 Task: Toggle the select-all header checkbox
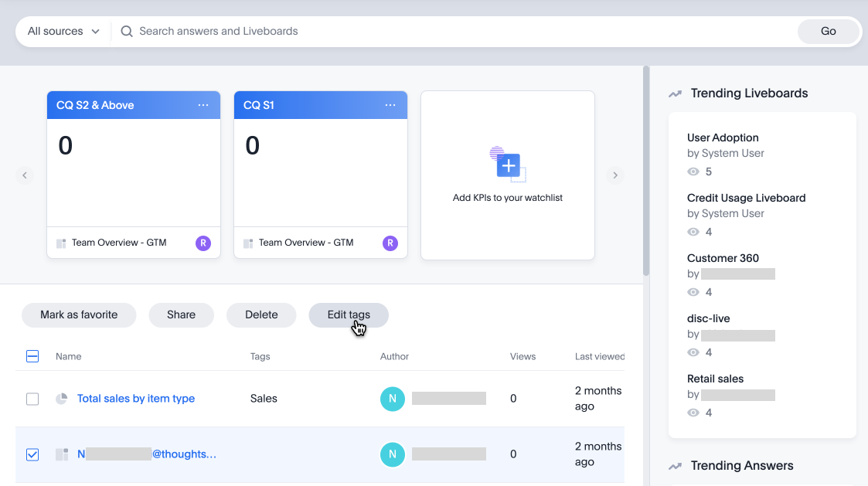32,356
